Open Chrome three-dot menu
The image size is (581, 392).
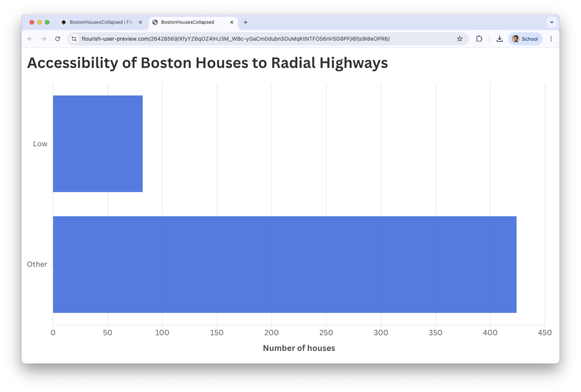point(551,39)
